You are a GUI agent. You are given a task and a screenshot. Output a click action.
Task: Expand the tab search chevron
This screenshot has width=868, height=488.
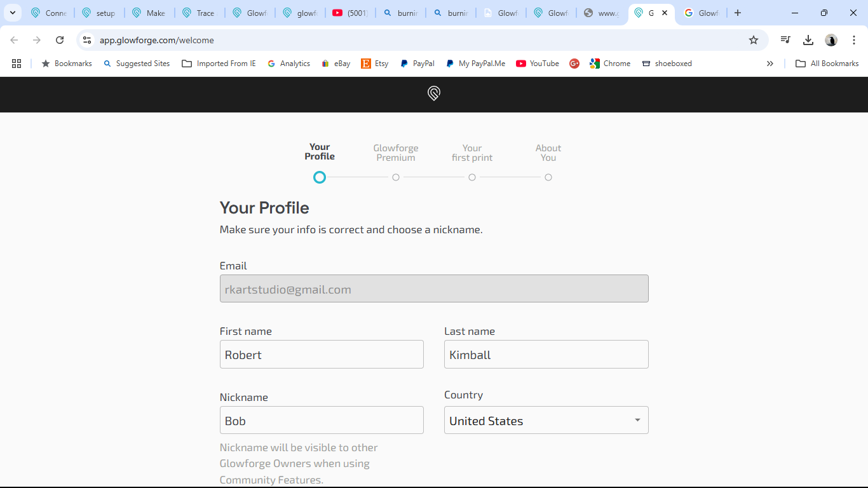pyautogui.click(x=12, y=13)
